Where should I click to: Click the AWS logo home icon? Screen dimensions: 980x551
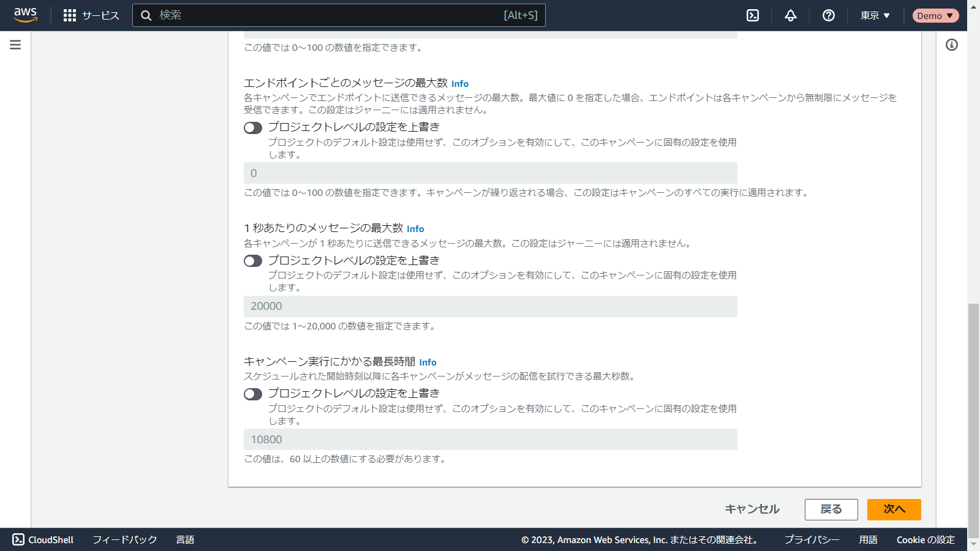point(25,15)
